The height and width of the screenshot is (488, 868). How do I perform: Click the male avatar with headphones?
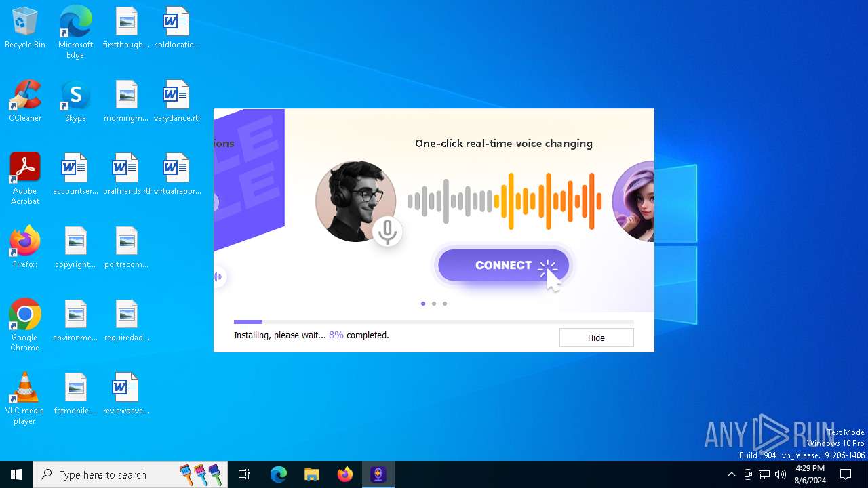click(355, 201)
